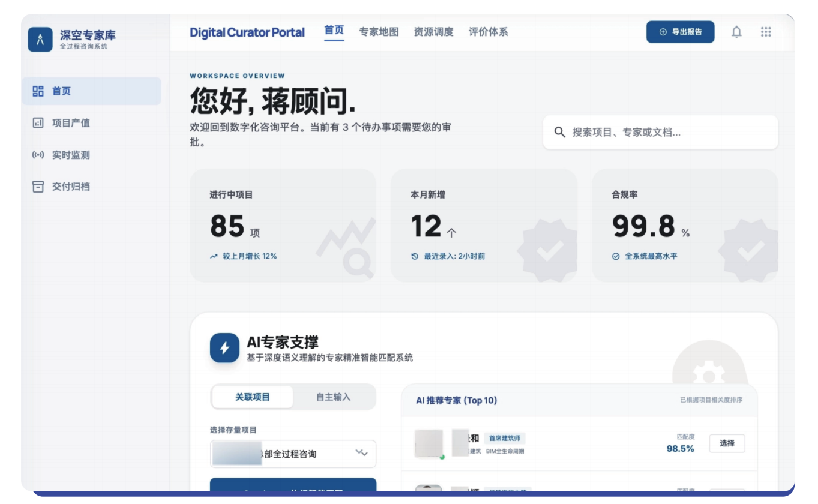818x504 pixels.
Task: Click the notification bell icon
Action: click(736, 32)
